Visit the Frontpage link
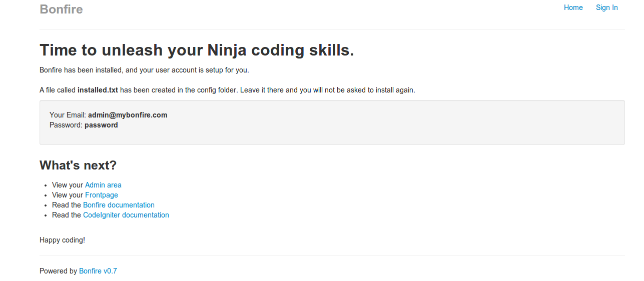644x281 pixels. 102,195
